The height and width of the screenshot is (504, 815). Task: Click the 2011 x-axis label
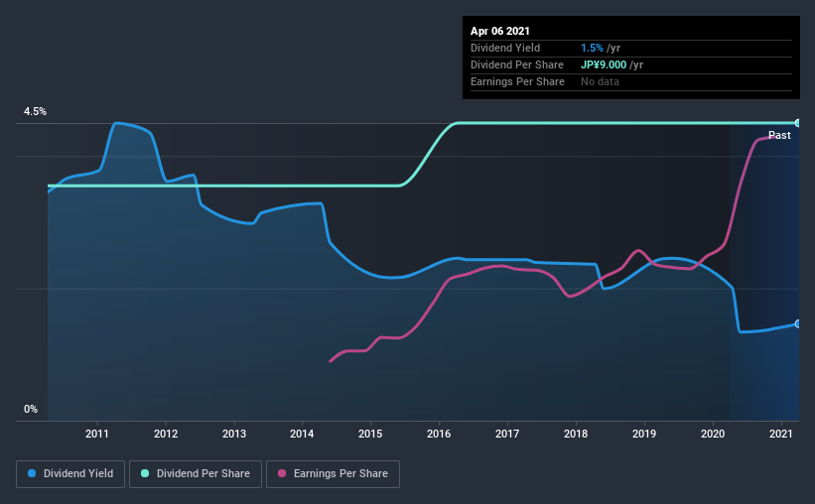point(96,434)
